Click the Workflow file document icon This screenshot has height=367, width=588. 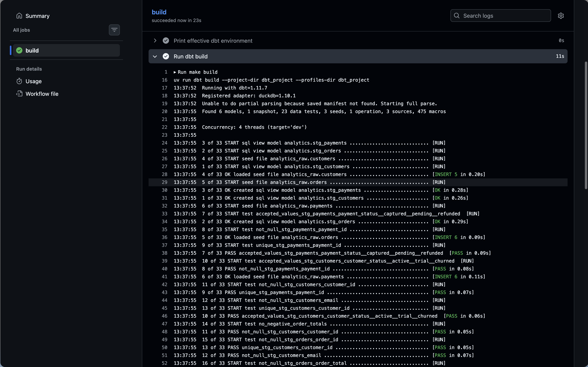coord(19,94)
